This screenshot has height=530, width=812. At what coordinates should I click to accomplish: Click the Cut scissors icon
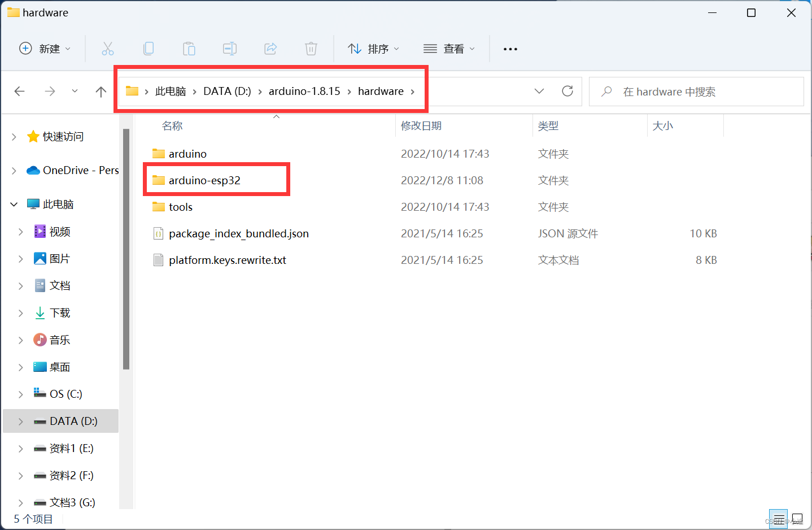click(x=108, y=49)
